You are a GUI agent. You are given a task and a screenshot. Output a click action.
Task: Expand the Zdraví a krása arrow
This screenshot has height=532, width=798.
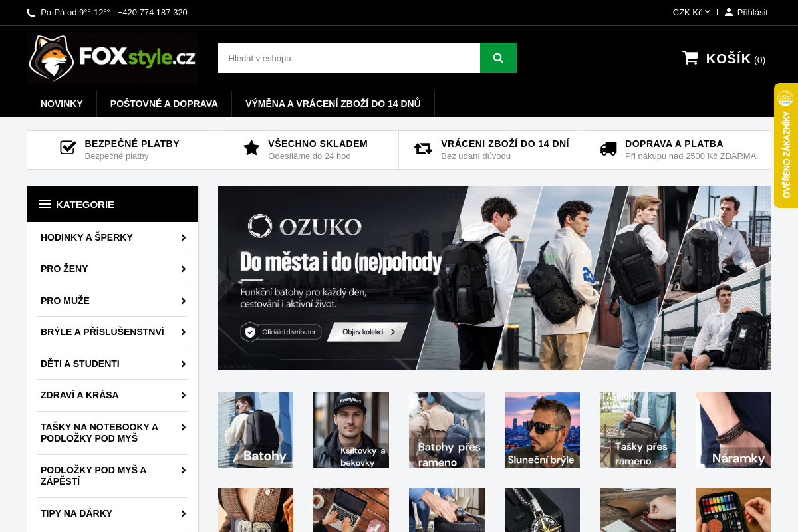[183, 395]
